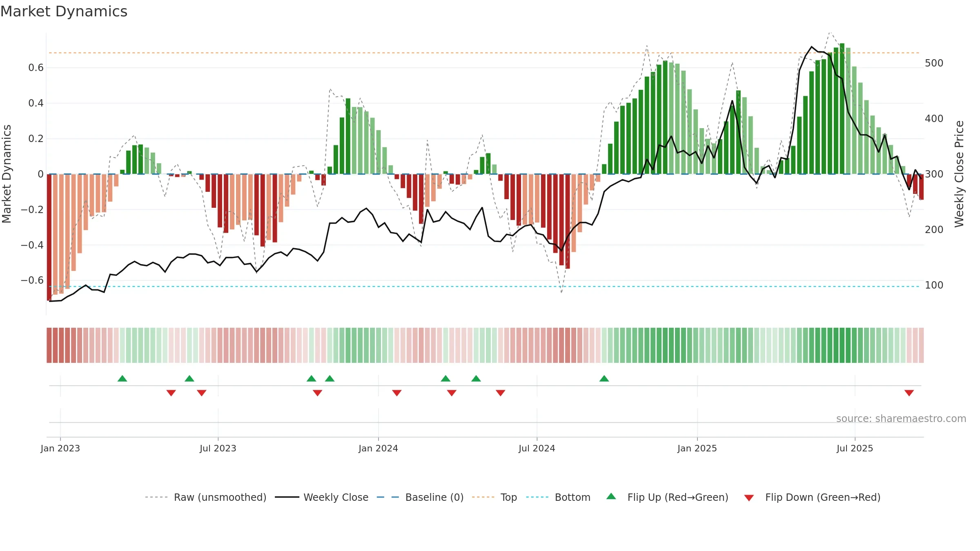
Task: Click the Jul 2025 x-axis label
Action: (855, 448)
